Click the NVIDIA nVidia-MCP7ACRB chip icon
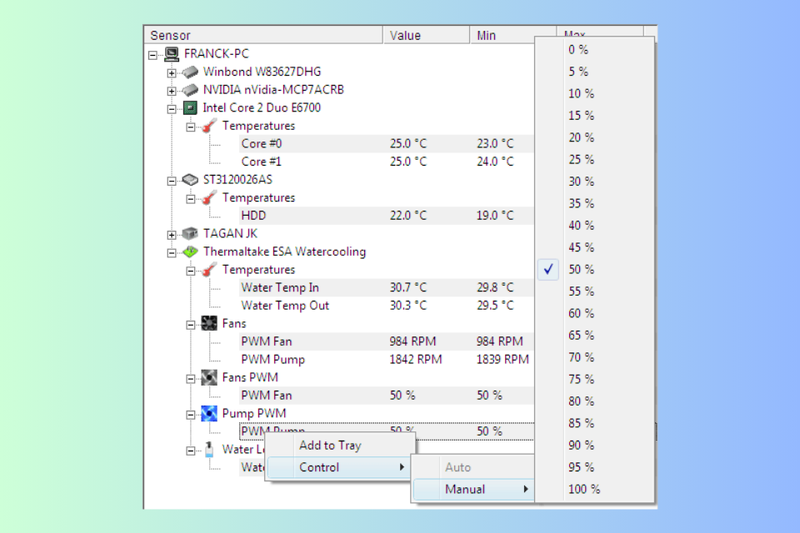Screen dimensions: 800x533 190,90
